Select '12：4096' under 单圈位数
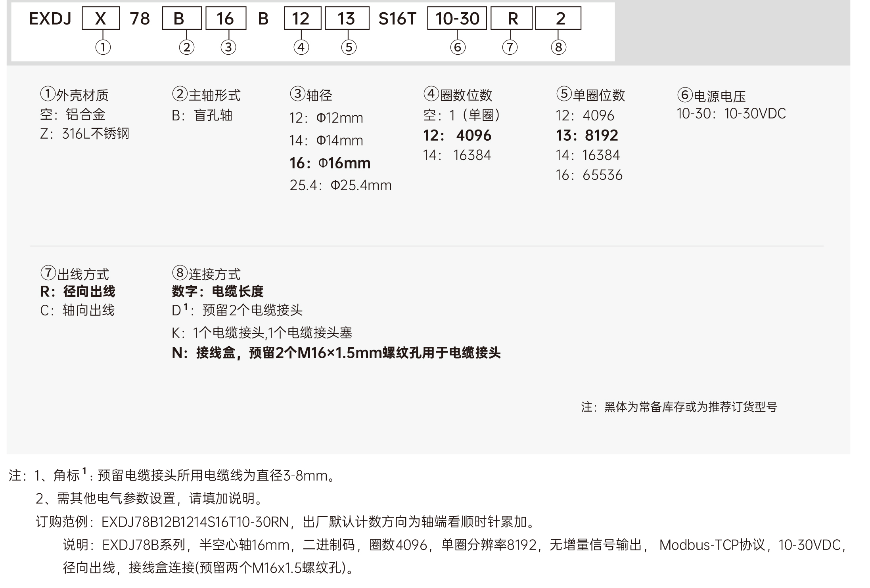Viewport: 870px width, 588px height. 585,115
